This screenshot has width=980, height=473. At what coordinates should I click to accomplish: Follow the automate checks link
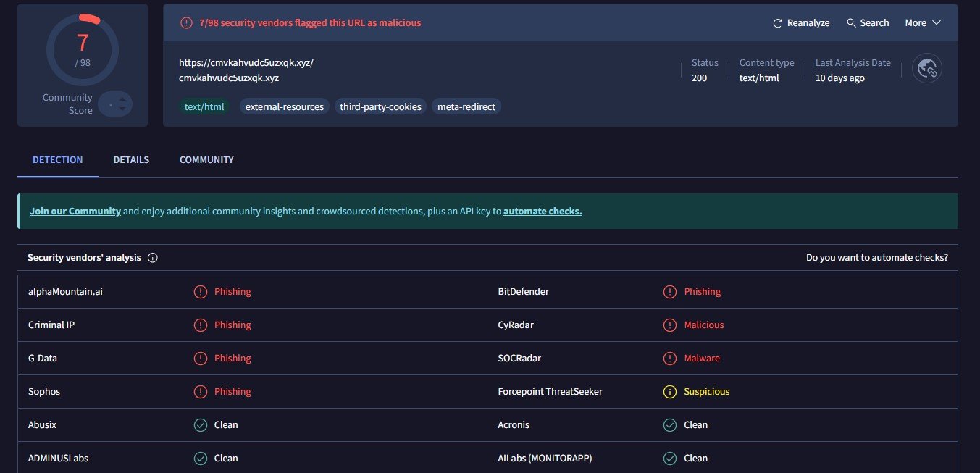coord(543,212)
